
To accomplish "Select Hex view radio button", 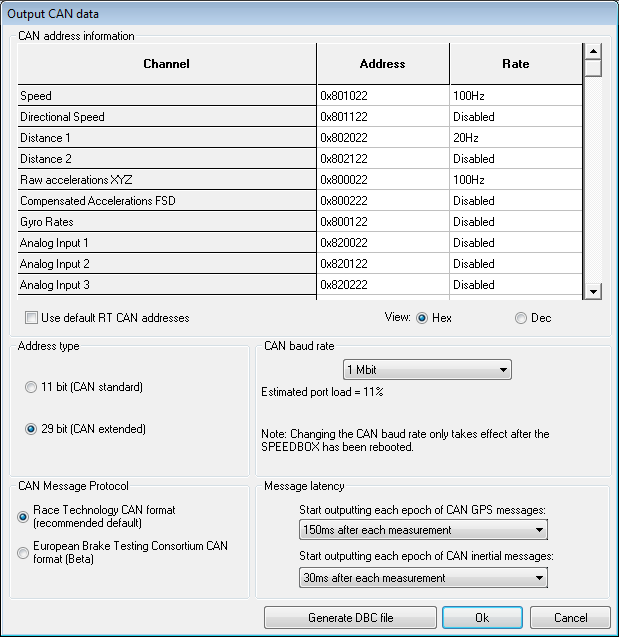I will 422,318.
